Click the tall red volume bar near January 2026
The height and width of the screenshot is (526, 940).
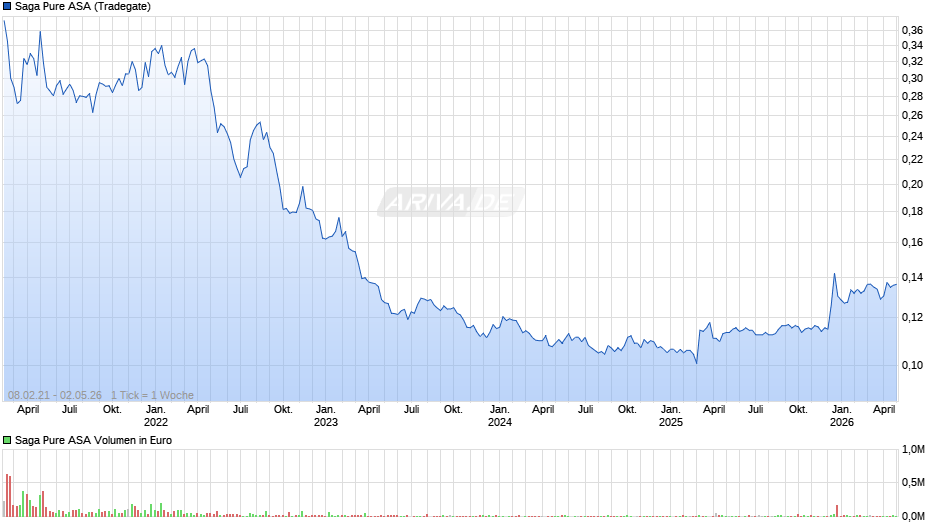click(x=837, y=511)
